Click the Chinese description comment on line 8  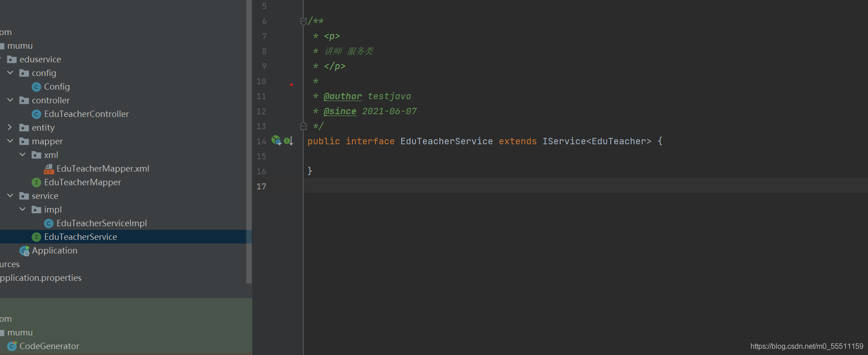[x=349, y=51]
